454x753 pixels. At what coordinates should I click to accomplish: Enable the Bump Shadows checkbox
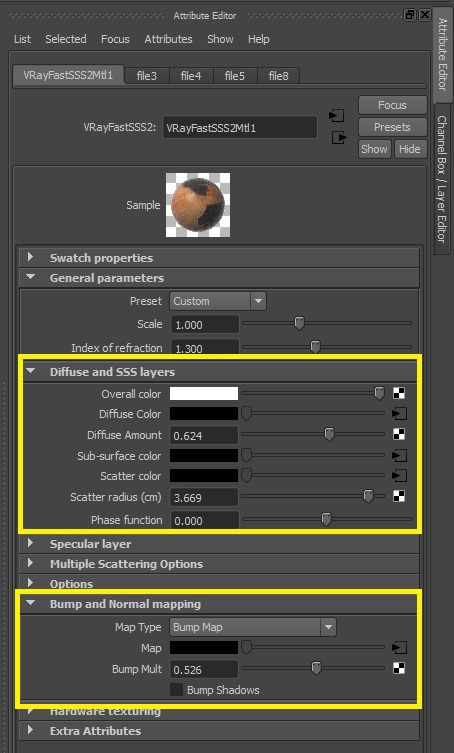[x=176, y=690]
